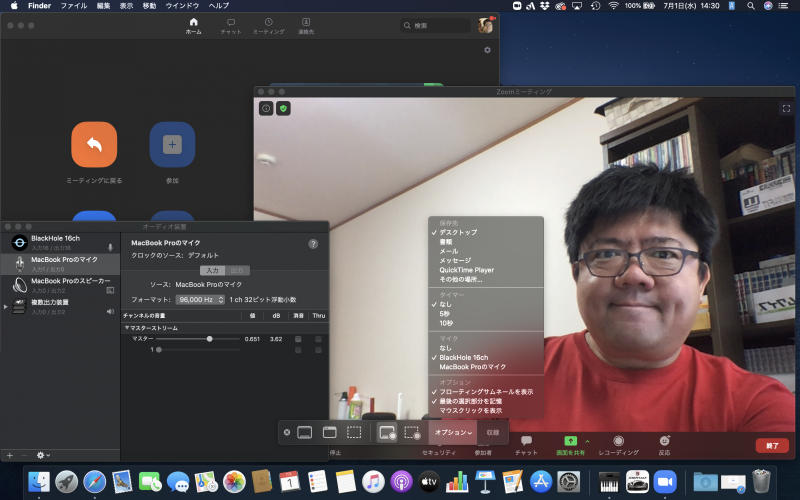This screenshot has height=500, width=800.
Task: Switch to 連絡先 tab in Zoom home
Action: tap(306, 26)
